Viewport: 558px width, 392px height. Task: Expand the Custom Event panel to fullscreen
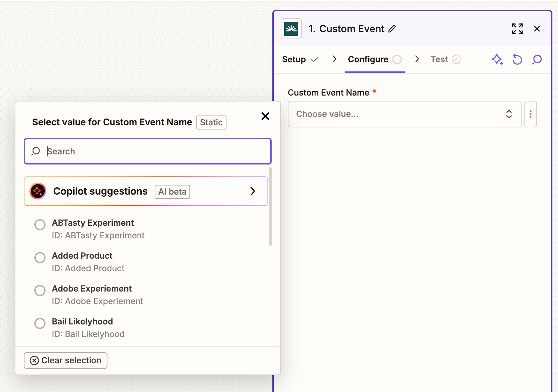(517, 29)
